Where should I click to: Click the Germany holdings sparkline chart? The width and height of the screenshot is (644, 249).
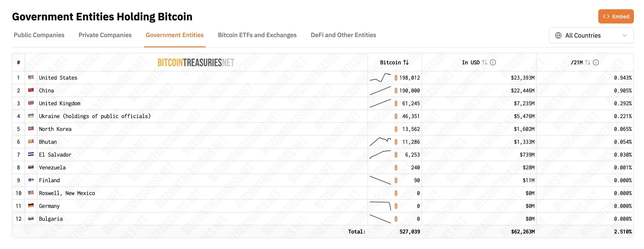pyautogui.click(x=380, y=206)
